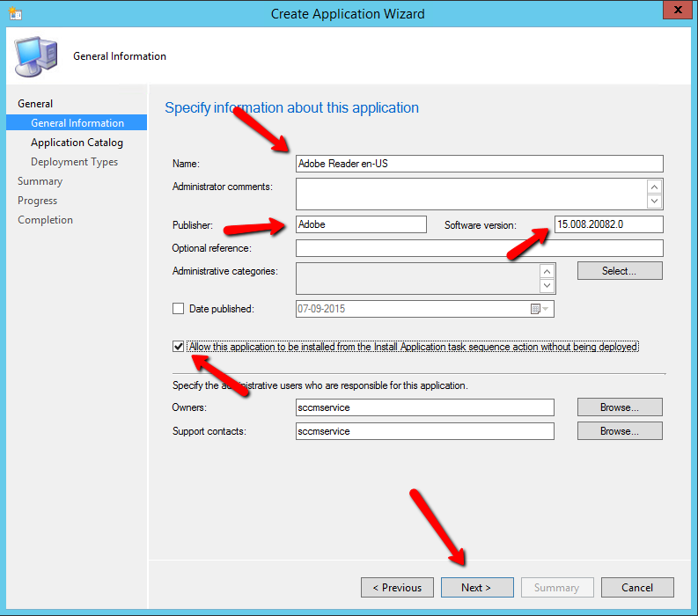Image resolution: width=698 pixels, height=616 pixels.
Task: Browse for Support contacts
Action: point(620,431)
